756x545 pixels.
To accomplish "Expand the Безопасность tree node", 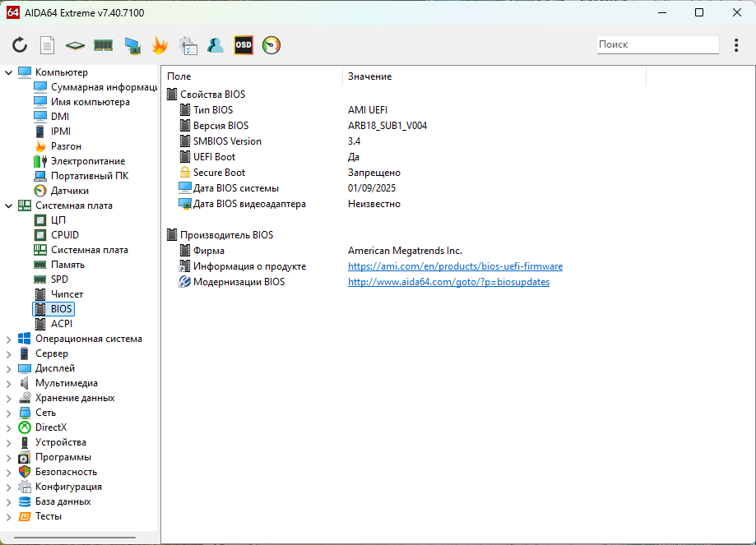I will (x=8, y=472).
